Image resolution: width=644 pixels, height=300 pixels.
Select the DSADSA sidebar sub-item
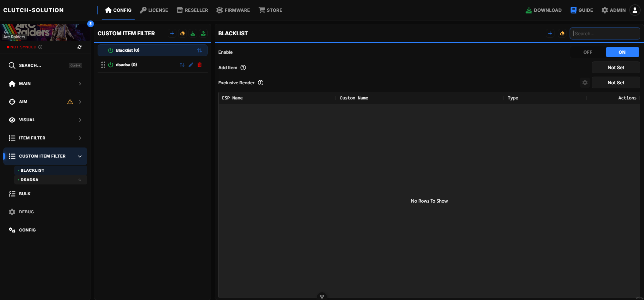coord(51,180)
